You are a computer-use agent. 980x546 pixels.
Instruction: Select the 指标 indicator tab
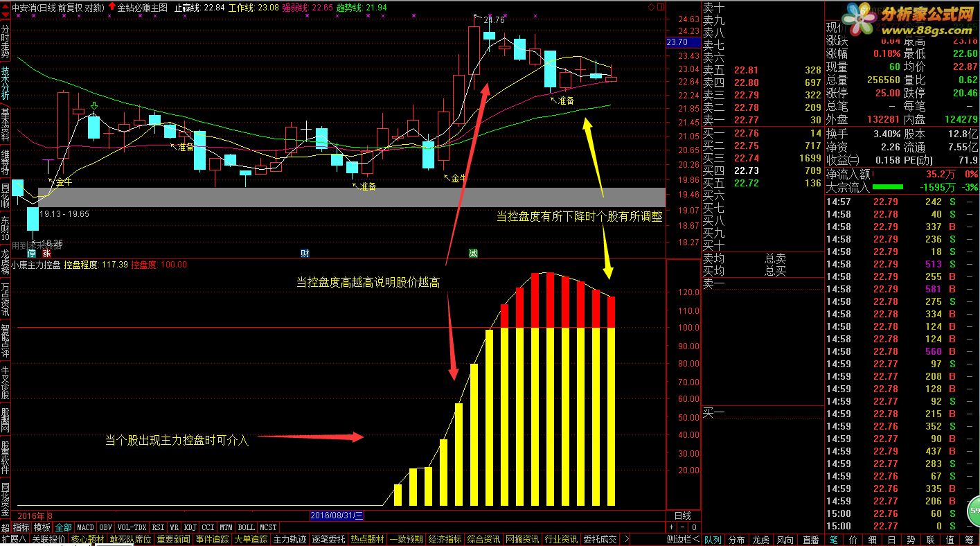[21, 528]
